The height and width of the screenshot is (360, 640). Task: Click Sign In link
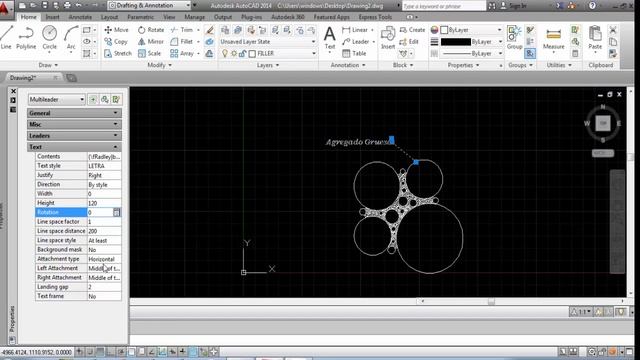tap(518, 6)
